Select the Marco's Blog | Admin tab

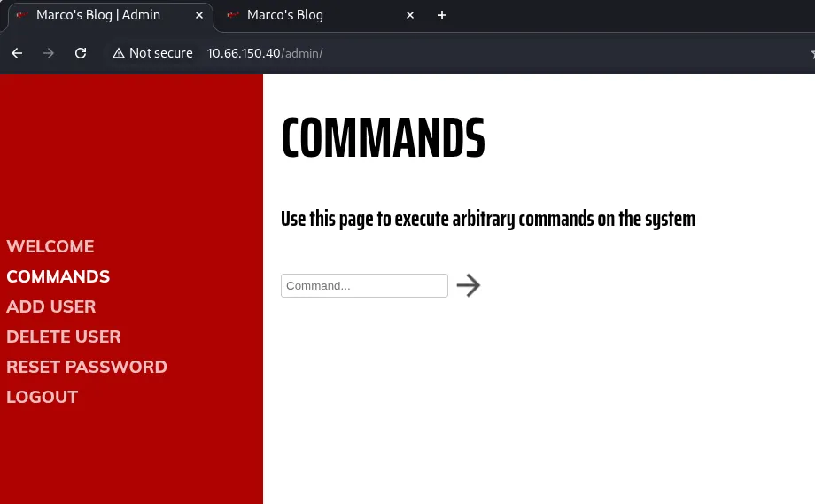97,15
